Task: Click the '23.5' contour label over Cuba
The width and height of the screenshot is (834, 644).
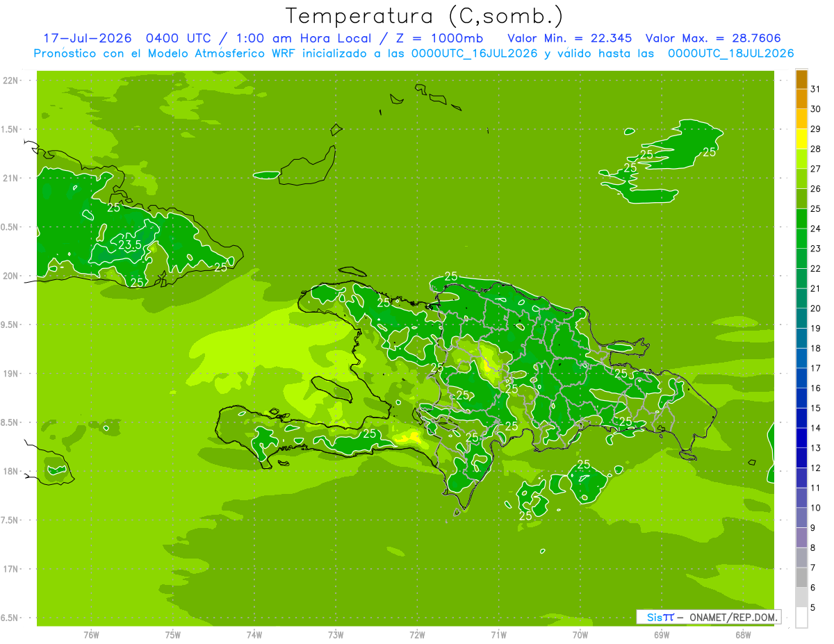Action: [130, 245]
